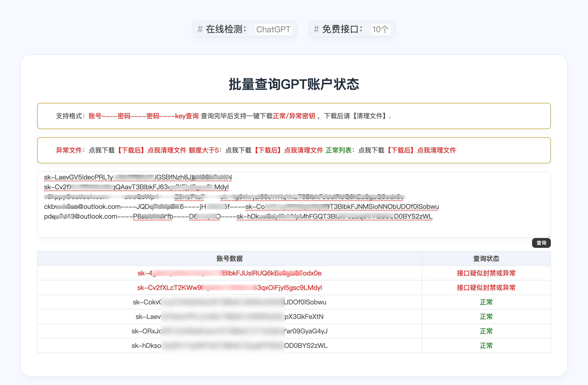Click inside the API key textarea
Image resolution: width=588 pixels, height=385 pixels.
coord(294,205)
